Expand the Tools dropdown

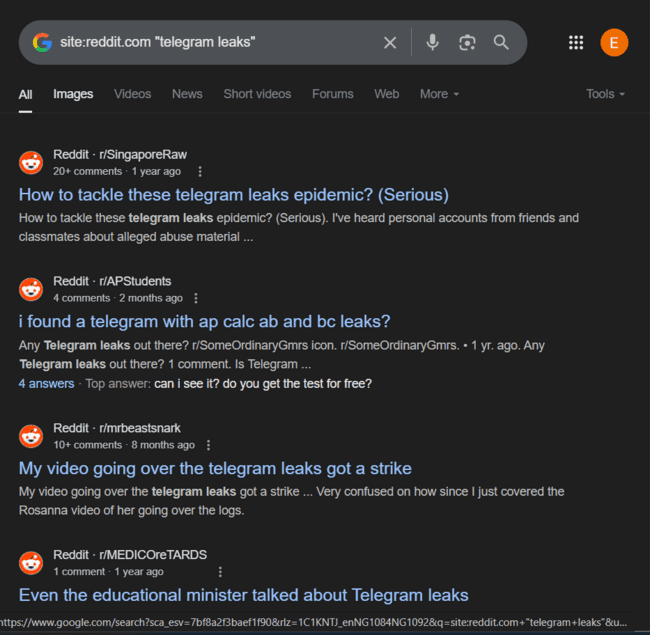[605, 94]
